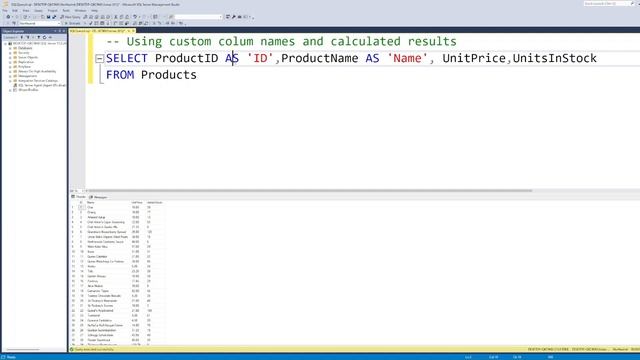Open the Connect dropdown in Object Explorer

click(x=11, y=37)
